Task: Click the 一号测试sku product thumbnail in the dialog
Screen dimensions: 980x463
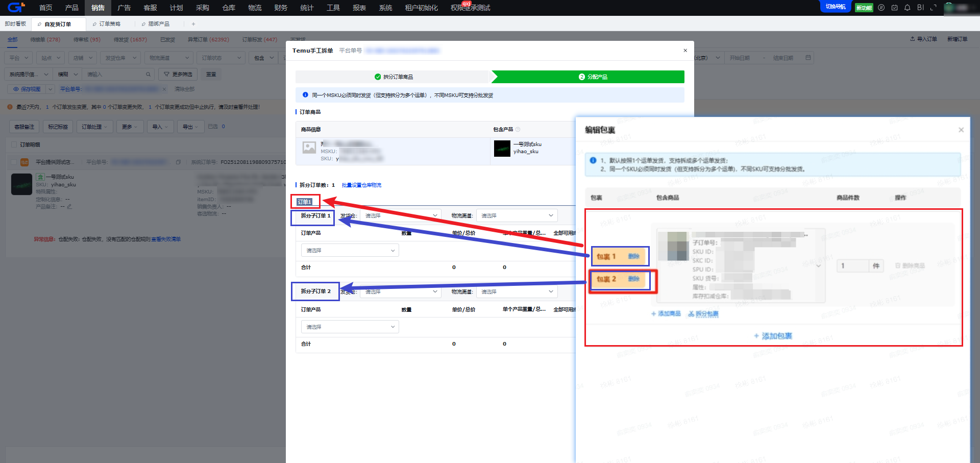Action: coord(502,149)
